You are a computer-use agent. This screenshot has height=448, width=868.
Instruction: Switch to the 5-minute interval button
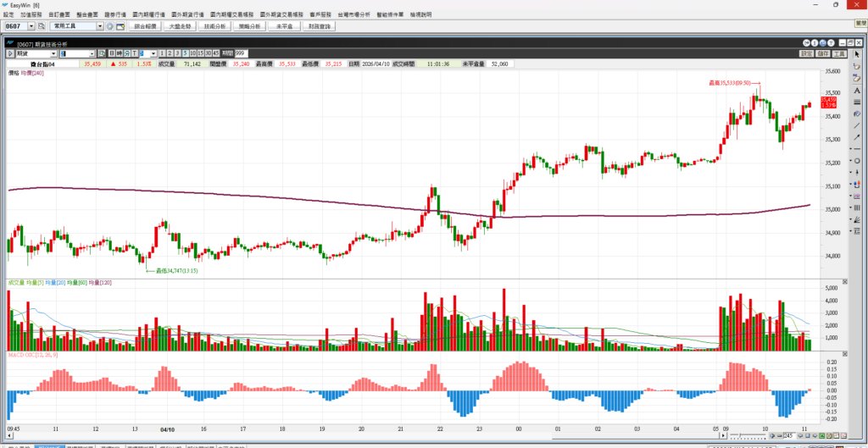click(186, 53)
